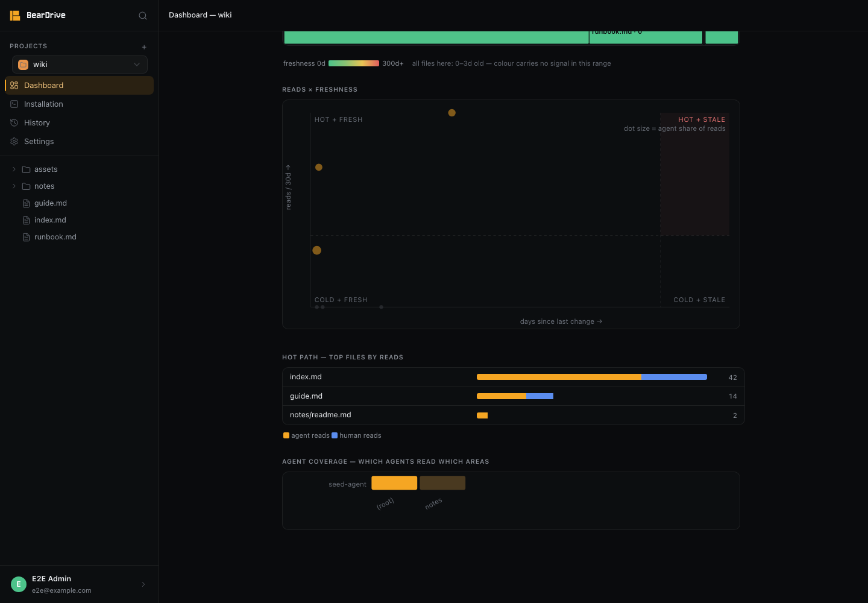Click the BearDrive logo icon

coord(15,15)
